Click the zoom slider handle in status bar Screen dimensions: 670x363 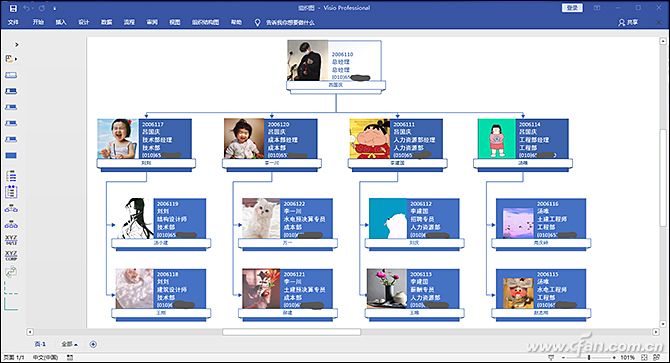coord(589,357)
